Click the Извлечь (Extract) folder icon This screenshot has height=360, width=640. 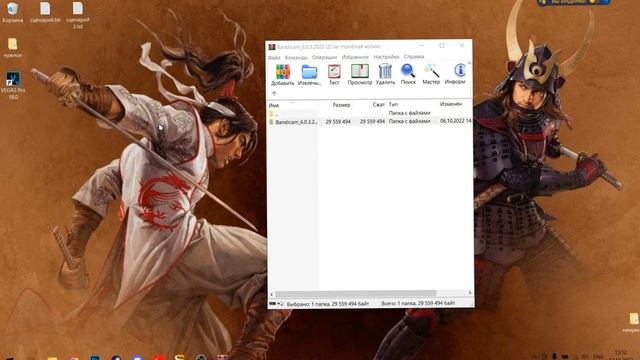click(309, 74)
